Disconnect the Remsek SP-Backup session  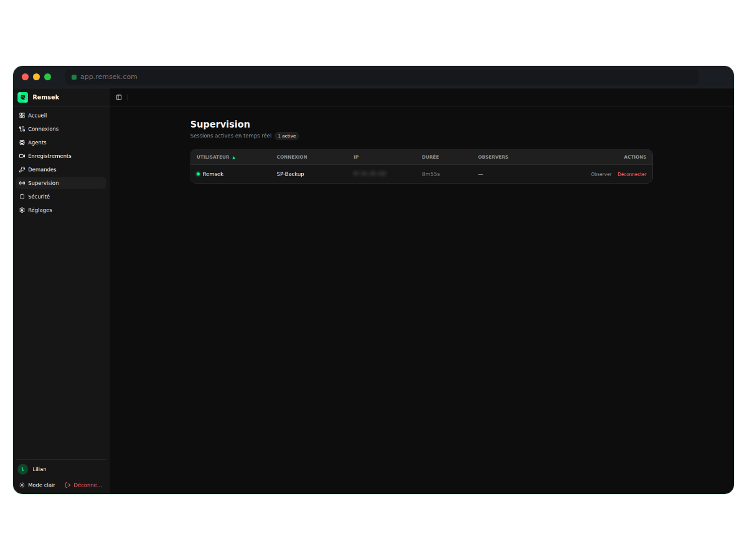click(632, 174)
